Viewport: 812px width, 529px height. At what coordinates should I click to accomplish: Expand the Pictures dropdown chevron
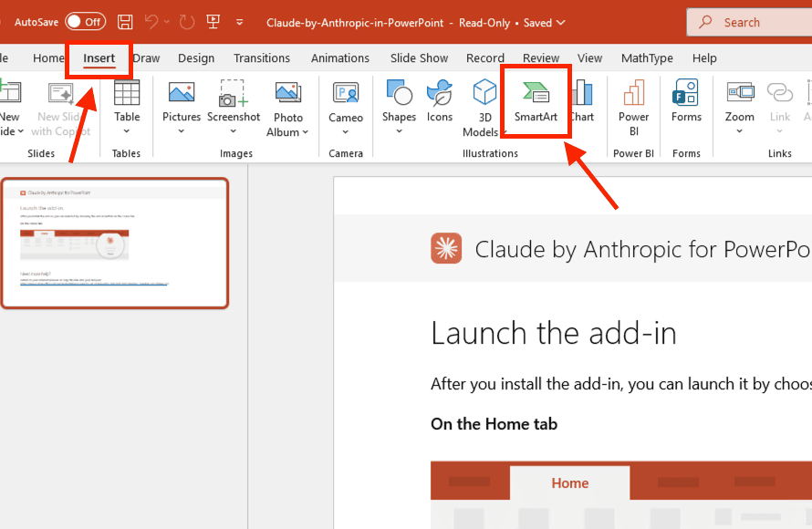182,131
